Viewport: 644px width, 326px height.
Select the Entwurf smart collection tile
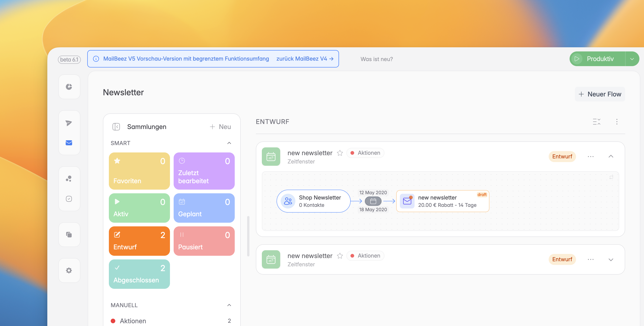[x=139, y=241]
